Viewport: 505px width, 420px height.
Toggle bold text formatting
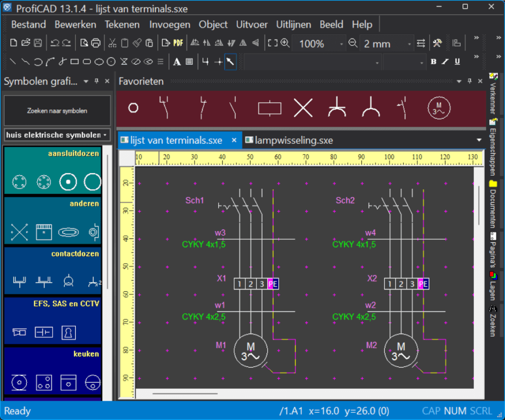(x=433, y=62)
